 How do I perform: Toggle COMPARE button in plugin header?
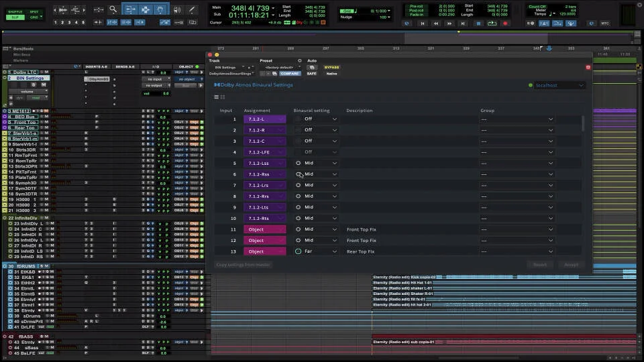(x=290, y=74)
